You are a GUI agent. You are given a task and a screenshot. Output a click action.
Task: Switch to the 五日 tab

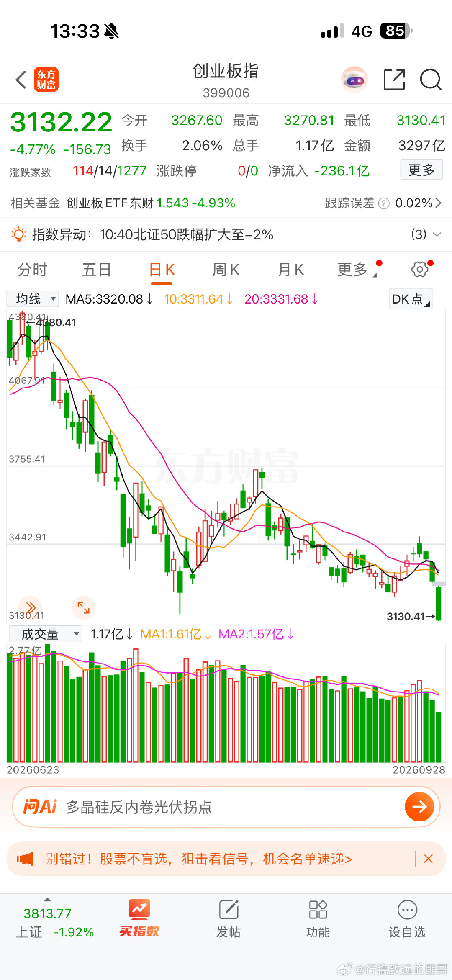[96, 270]
